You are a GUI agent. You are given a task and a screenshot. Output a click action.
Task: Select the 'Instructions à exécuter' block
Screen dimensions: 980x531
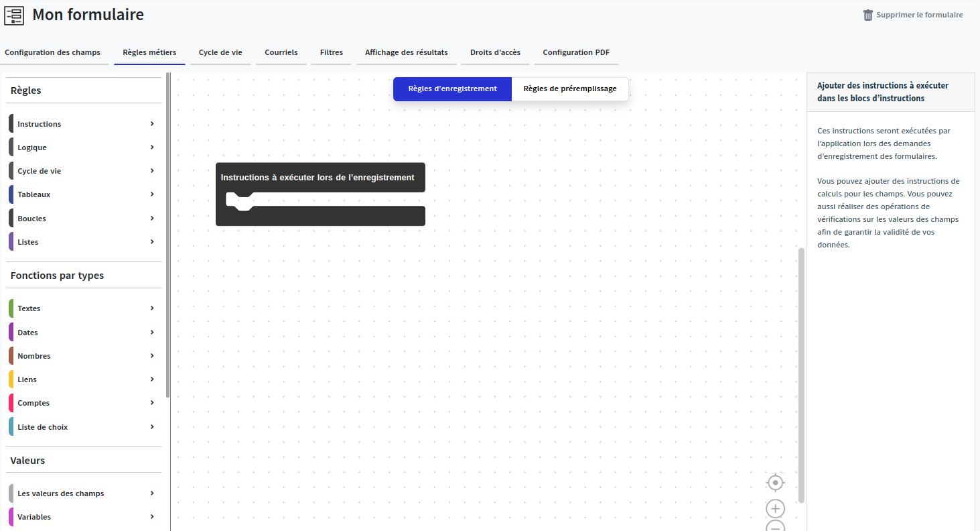(318, 178)
